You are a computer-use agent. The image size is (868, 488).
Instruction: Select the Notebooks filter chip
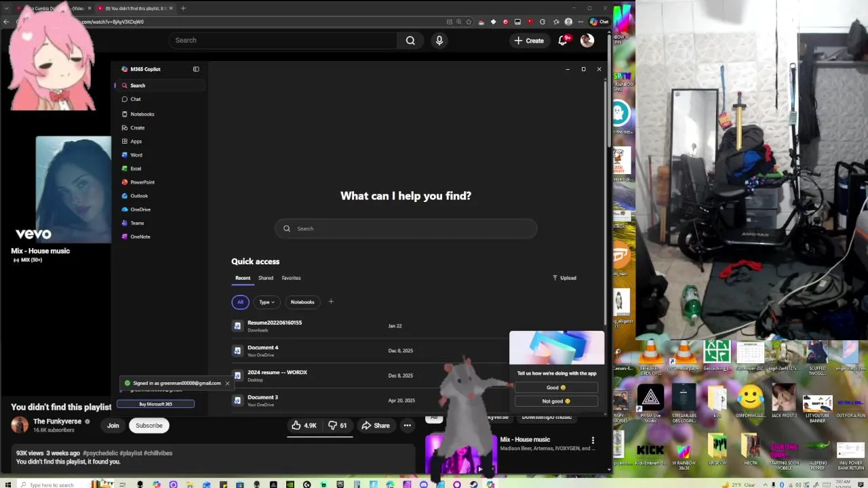302,302
